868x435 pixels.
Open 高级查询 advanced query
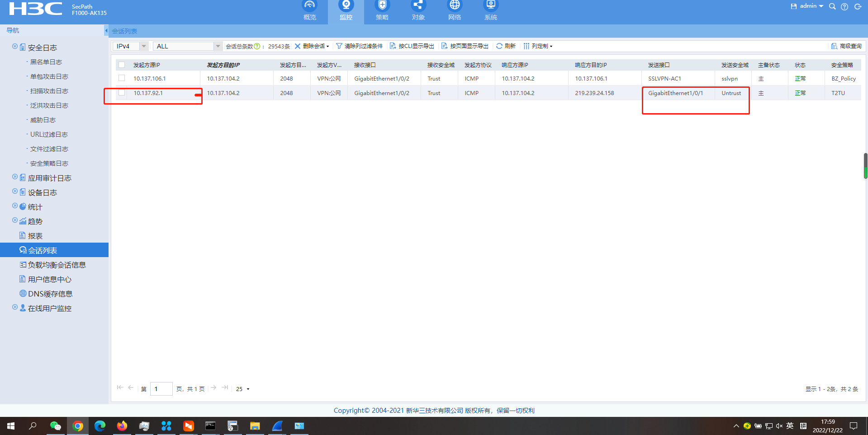tap(846, 46)
